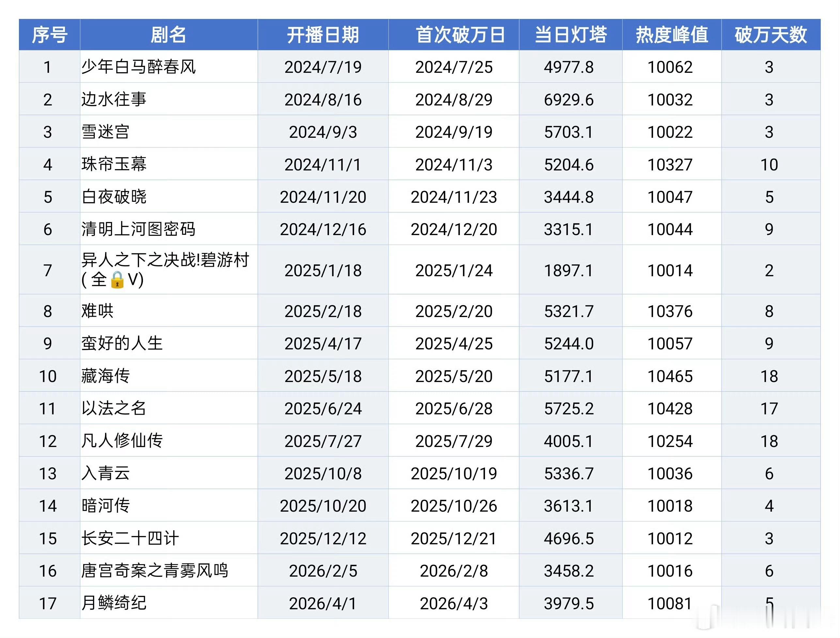840x638 pixels.
Task: Click the lighthouse value 4696.5
Action: (568, 538)
